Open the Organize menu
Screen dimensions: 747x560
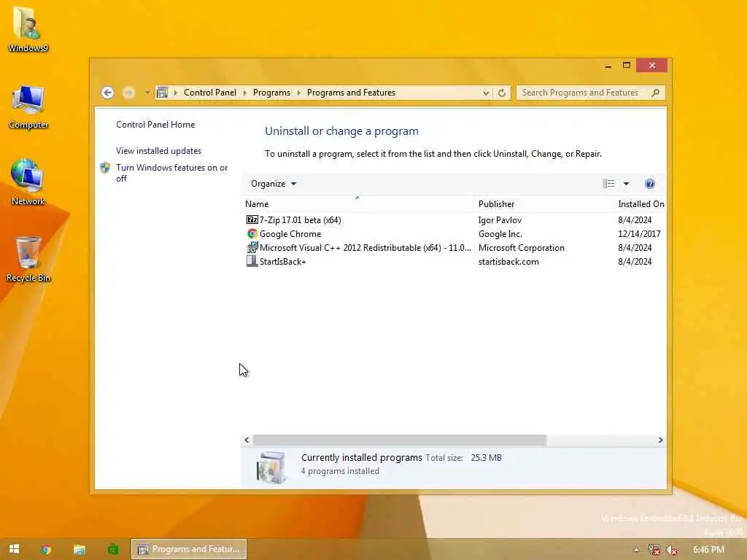274,184
